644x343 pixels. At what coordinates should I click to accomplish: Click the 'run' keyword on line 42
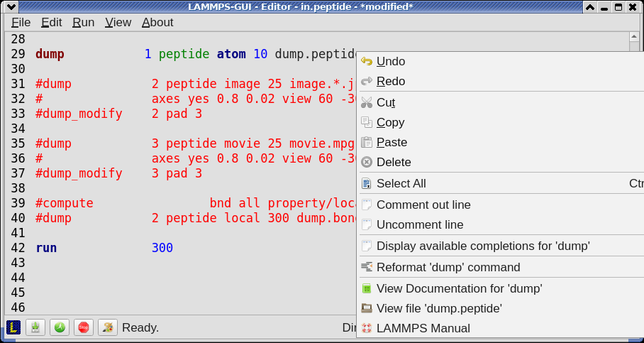pyautogui.click(x=46, y=248)
